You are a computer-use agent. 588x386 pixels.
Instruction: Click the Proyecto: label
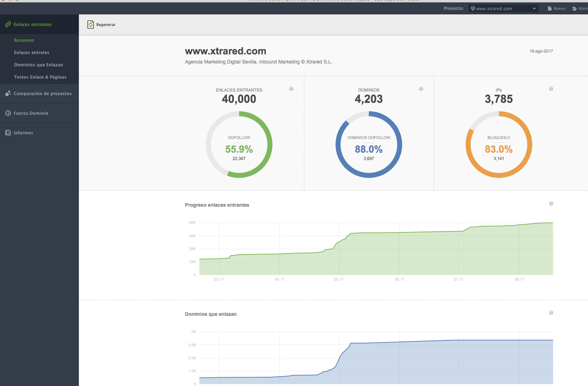click(x=454, y=8)
